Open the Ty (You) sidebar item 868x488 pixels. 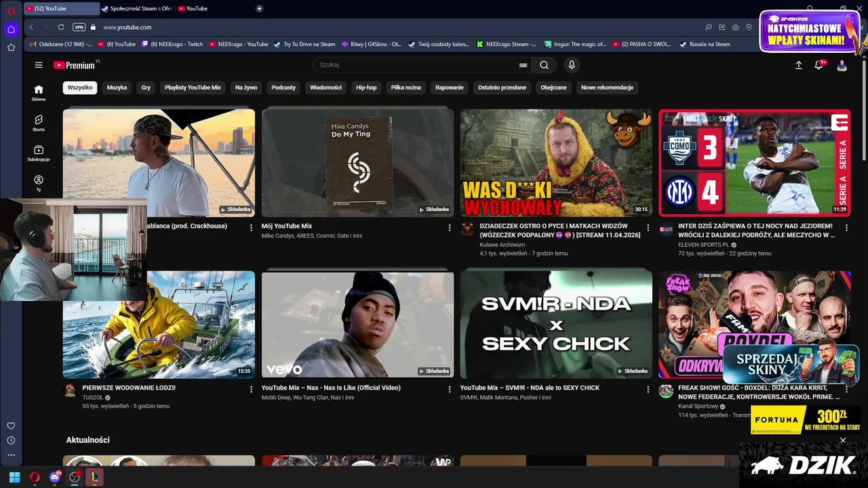tap(39, 183)
